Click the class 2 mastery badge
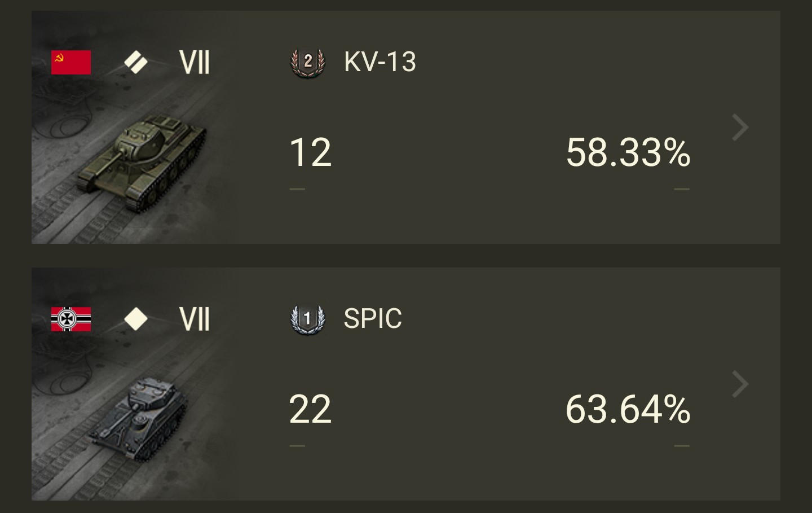 (x=308, y=62)
